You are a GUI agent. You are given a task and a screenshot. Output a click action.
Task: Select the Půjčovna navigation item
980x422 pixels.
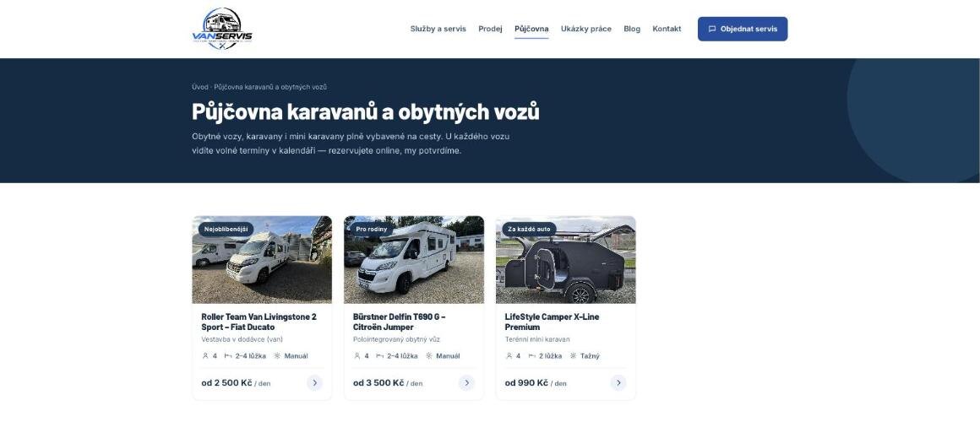[x=531, y=29]
